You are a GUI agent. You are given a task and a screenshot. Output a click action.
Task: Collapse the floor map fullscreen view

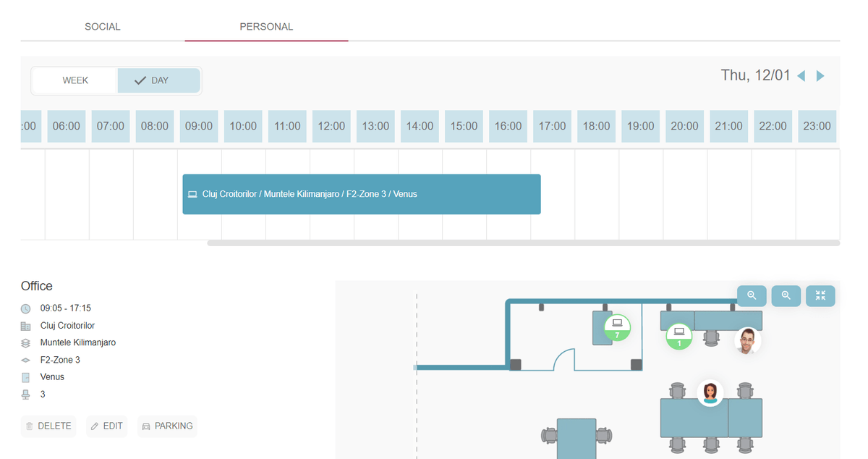click(x=820, y=295)
